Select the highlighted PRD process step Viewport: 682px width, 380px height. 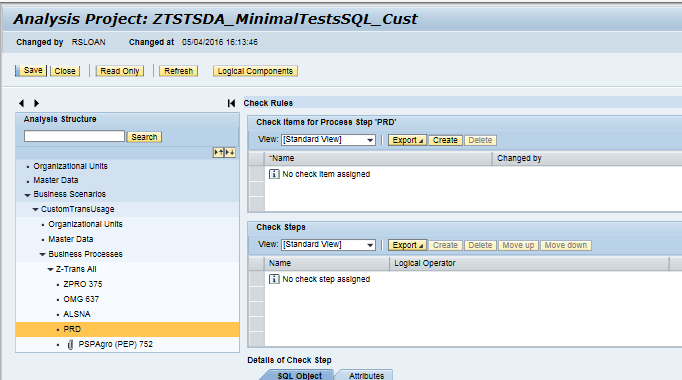point(127,329)
